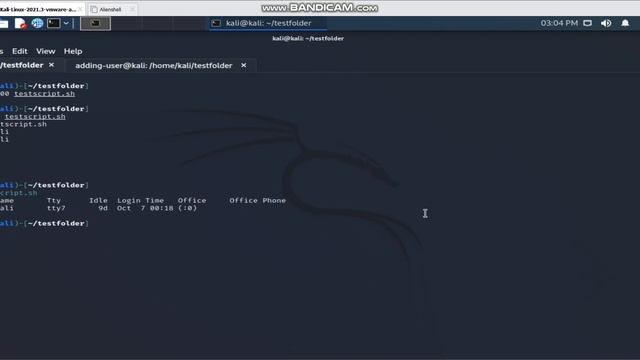The width and height of the screenshot is (640, 360).
Task: Click the 'Office Phone' column header text
Action: pyautogui.click(x=257, y=200)
